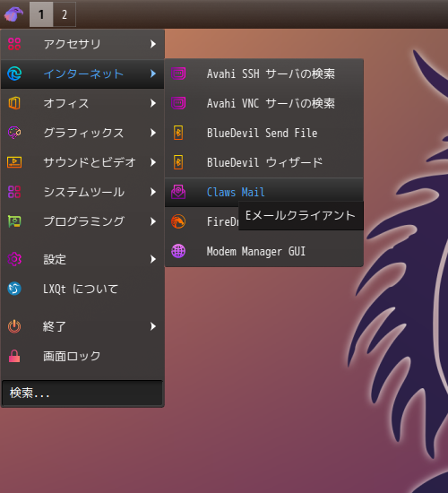Open the システムツール menu category
Screen dimensions: 448x493
(82, 192)
